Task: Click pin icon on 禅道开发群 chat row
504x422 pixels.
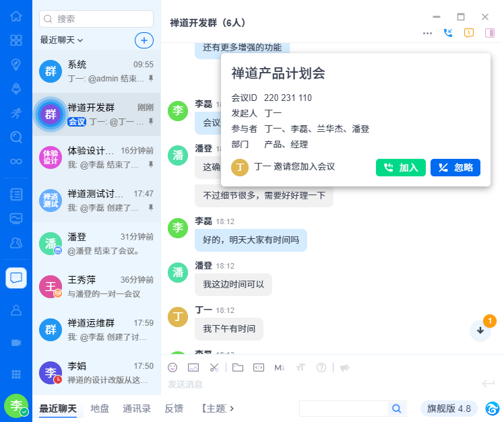Action: pos(151,121)
